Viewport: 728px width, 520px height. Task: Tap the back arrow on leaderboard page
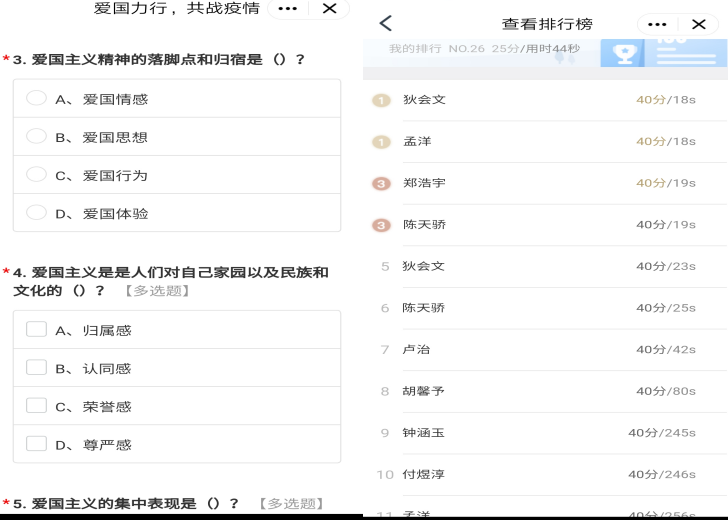(385, 23)
